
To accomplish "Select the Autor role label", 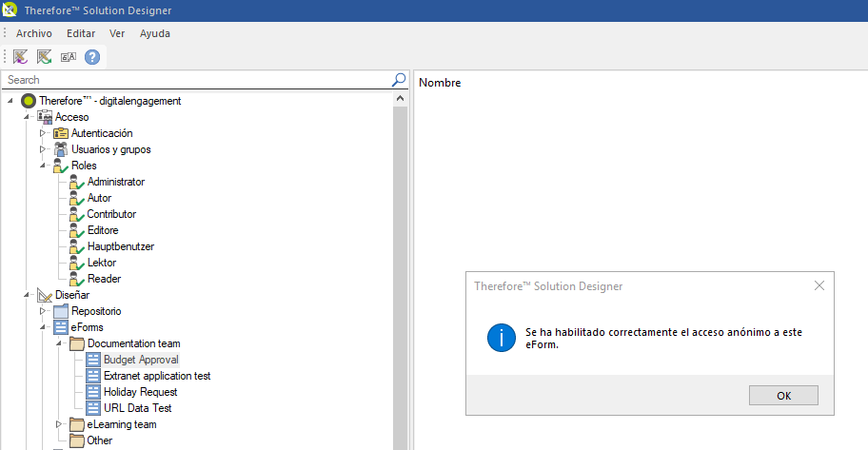I will coord(100,198).
